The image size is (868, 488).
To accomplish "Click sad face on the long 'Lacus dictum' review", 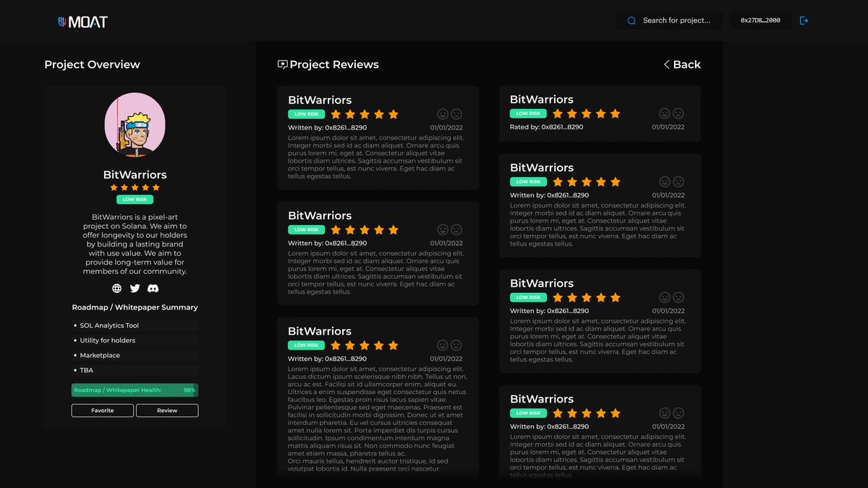I will tap(456, 346).
